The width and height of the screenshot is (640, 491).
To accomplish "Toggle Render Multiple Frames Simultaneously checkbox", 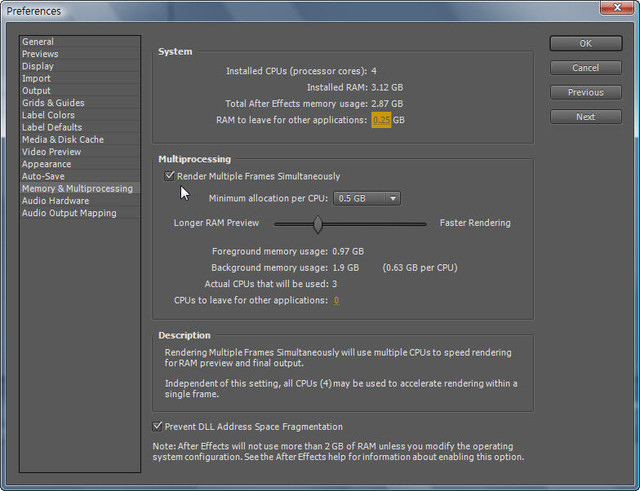I will tap(169, 176).
